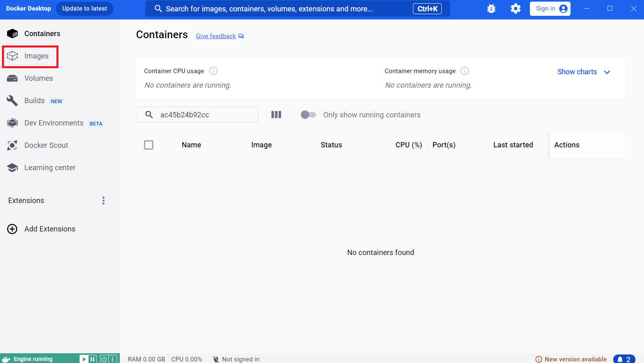Click the Extensions three-dot menu
Screen dimensions: 644x363
(104, 201)
